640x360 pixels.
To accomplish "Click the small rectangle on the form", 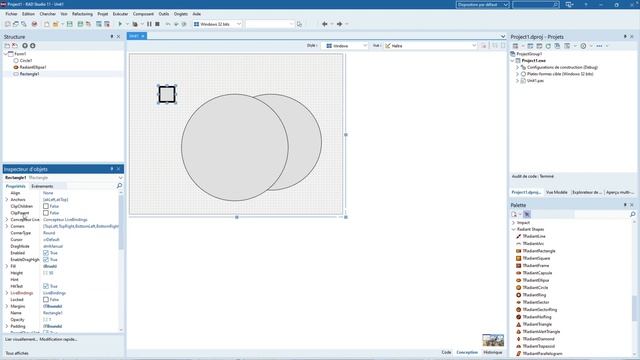I will pos(167,94).
